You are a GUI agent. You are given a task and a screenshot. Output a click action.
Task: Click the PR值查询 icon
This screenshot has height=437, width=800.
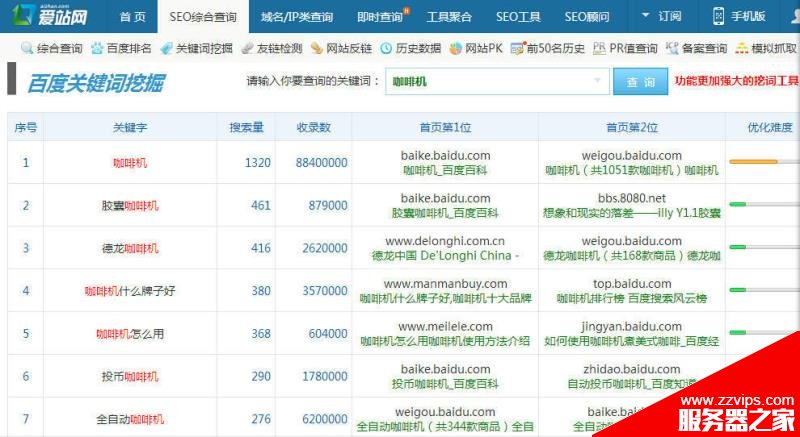(x=599, y=48)
